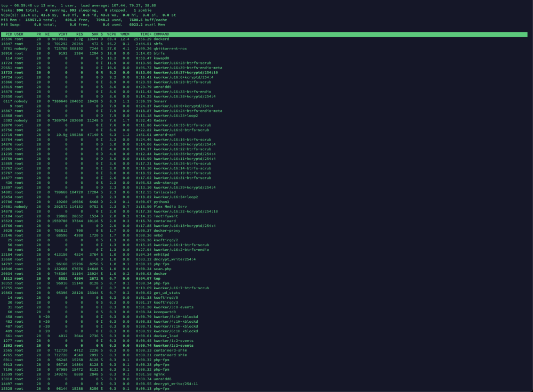The image size is (533, 392).
Task: Click the %CPU column header
Action: point(111,34)
